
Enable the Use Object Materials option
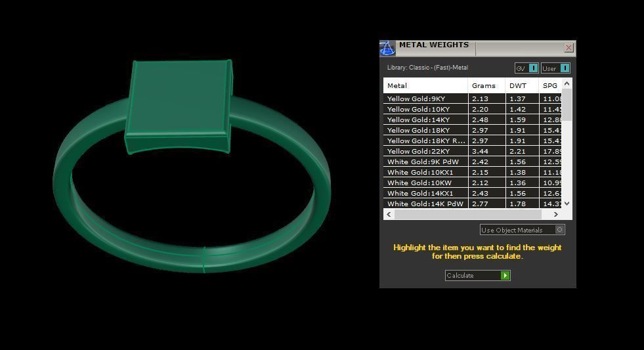point(522,230)
